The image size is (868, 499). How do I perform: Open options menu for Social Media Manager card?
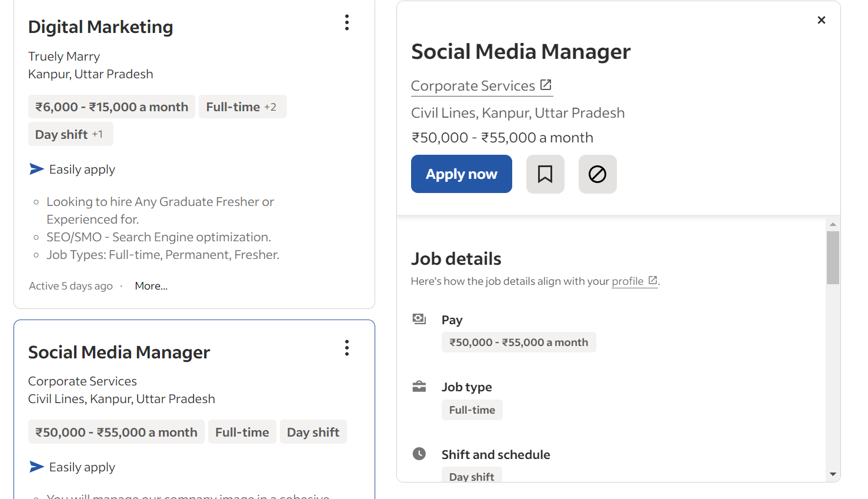(347, 348)
